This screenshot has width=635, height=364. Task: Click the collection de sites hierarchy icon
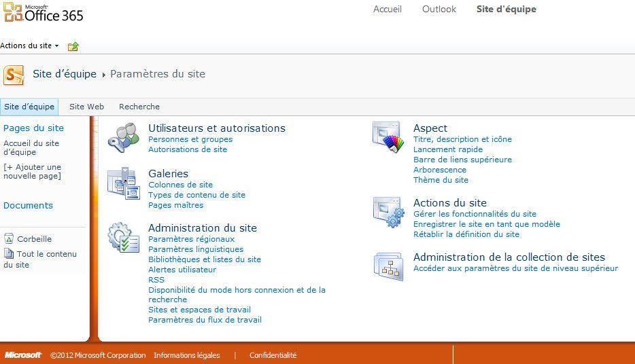(388, 266)
